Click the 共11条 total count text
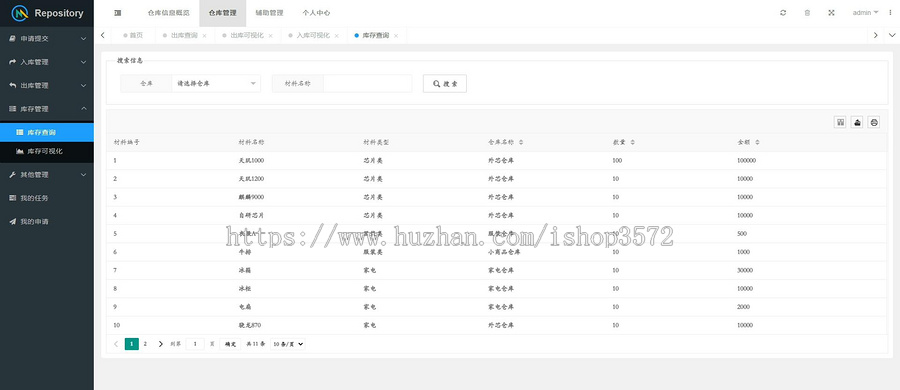Screen dimensions: 900x390 [x=255, y=344]
